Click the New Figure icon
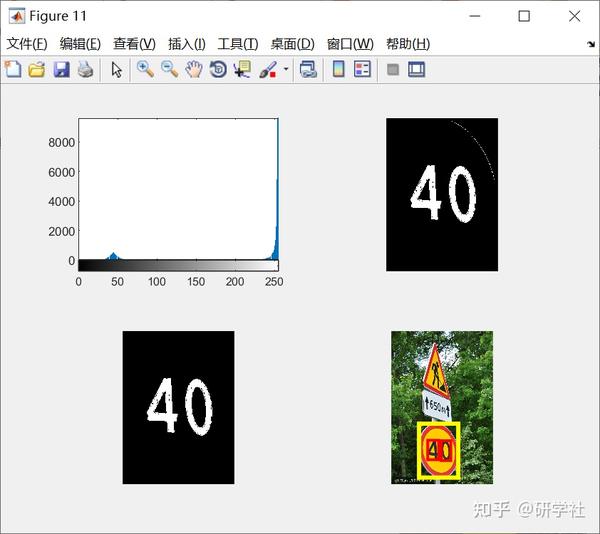The image size is (600, 534). pos(13,69)
